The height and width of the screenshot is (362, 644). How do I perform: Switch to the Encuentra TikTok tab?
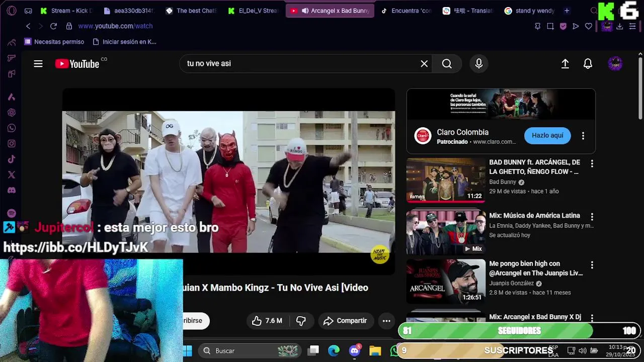point(406,11)
